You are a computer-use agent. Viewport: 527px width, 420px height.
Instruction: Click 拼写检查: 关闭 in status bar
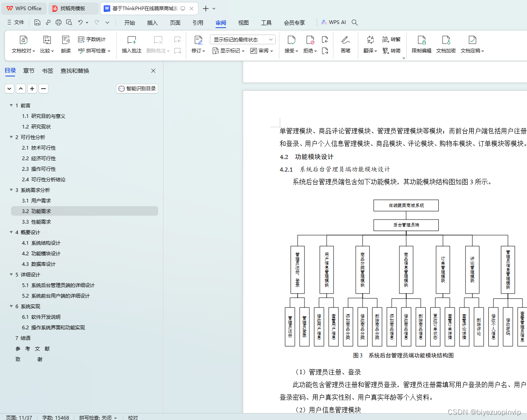[98, 417]
